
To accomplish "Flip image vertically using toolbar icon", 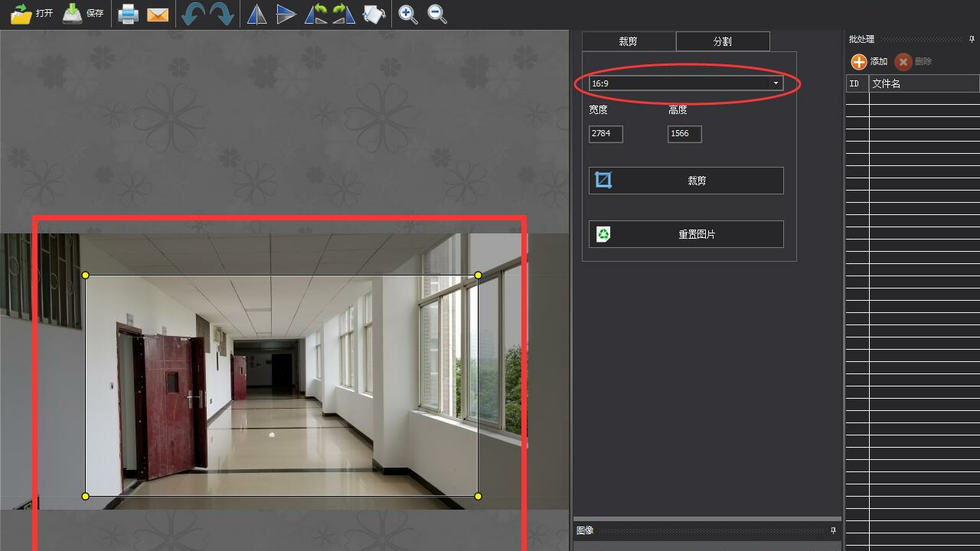I will click(x=286, y=15).
